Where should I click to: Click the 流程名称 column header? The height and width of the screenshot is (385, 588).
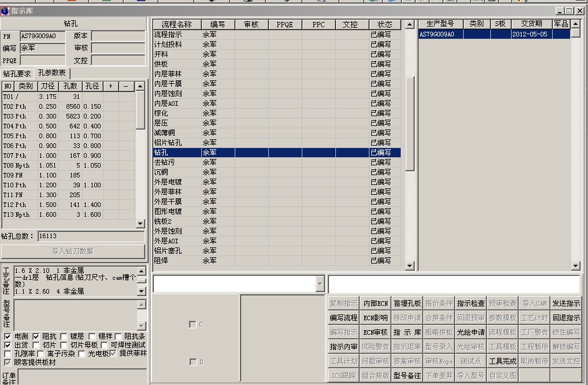[x=176, y=24]
